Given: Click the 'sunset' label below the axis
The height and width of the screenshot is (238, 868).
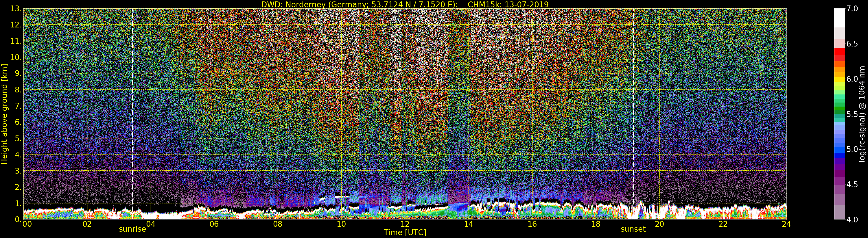Looking at the screenshot, I should pos(633,229).
